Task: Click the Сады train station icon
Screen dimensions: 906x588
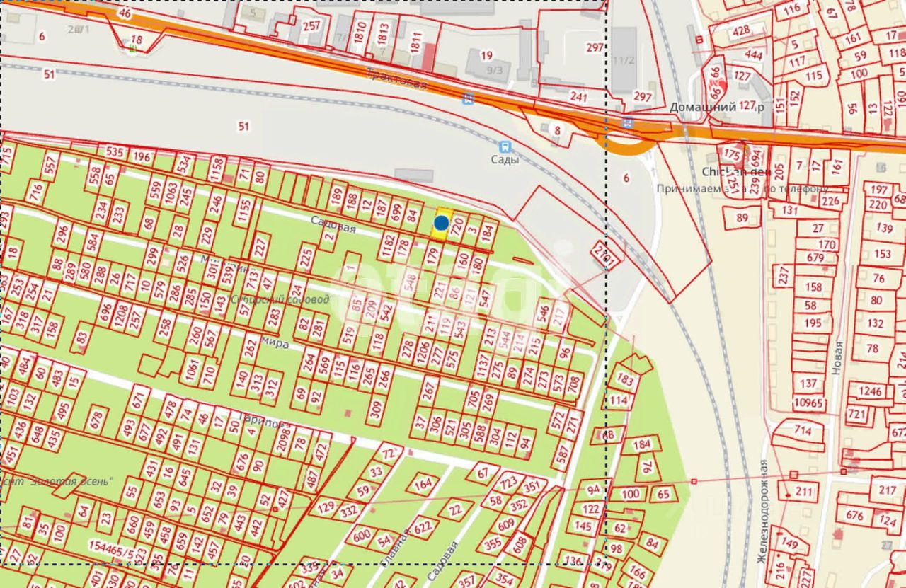Action: (x=505, y=147)
